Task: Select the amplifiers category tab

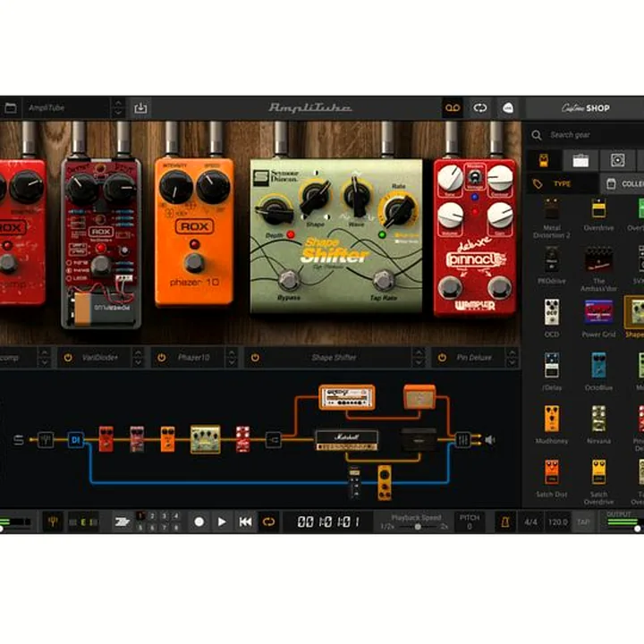Action: [580, 160]
